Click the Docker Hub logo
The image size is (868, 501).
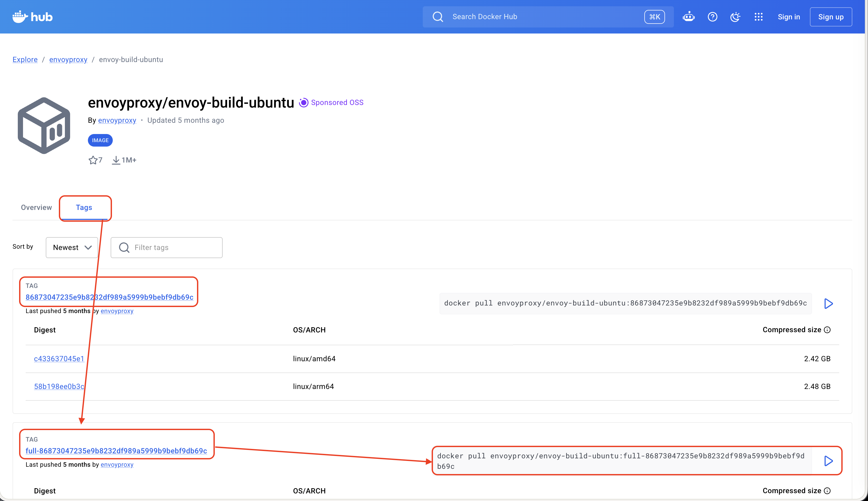pos(32,16)
